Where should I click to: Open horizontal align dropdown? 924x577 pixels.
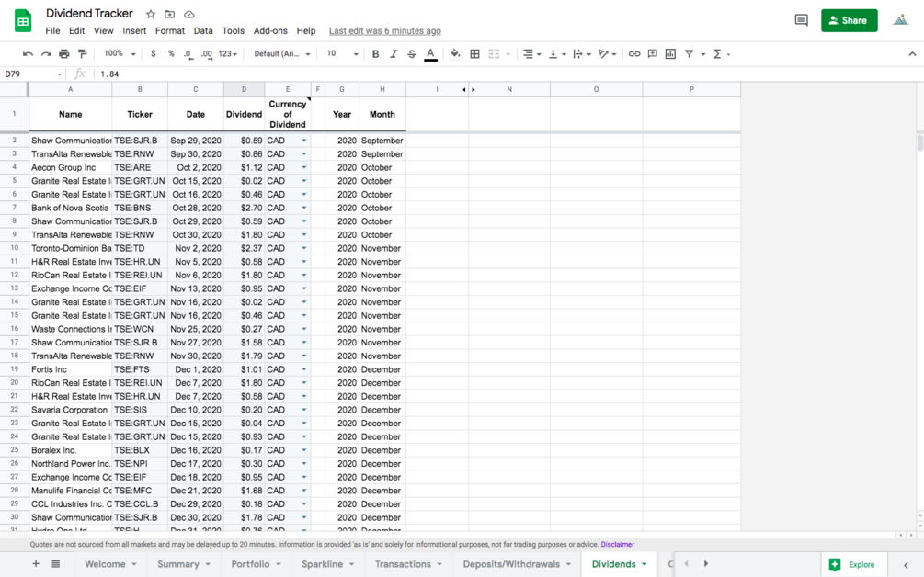[x=531, y=53]
